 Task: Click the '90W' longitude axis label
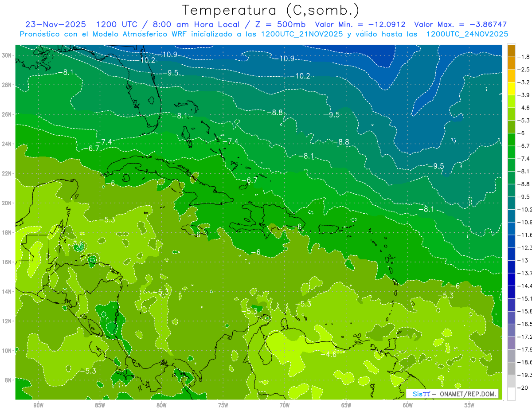(38, 406)
